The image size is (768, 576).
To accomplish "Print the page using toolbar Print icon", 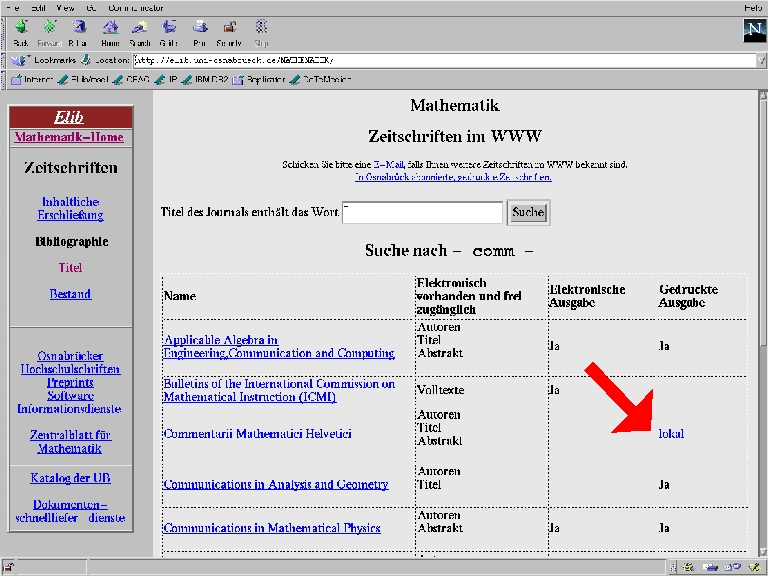I will click(200, 31).
